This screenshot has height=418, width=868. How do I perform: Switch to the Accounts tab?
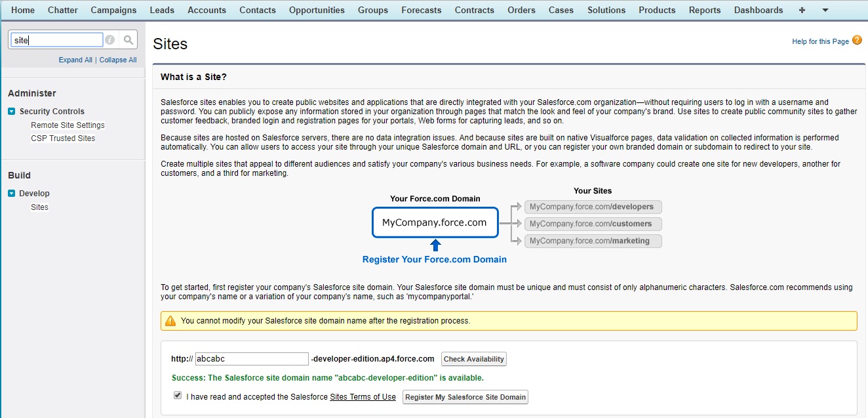coord(207,10)
